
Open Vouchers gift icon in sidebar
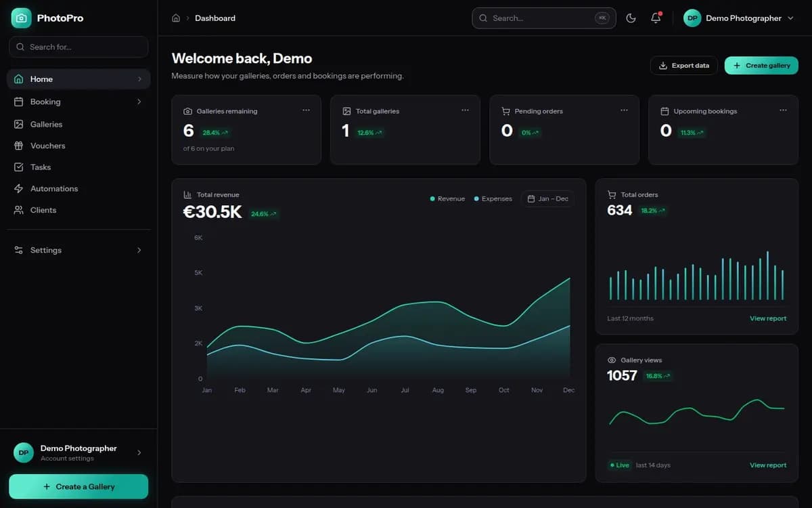click(x=18, y=146)
